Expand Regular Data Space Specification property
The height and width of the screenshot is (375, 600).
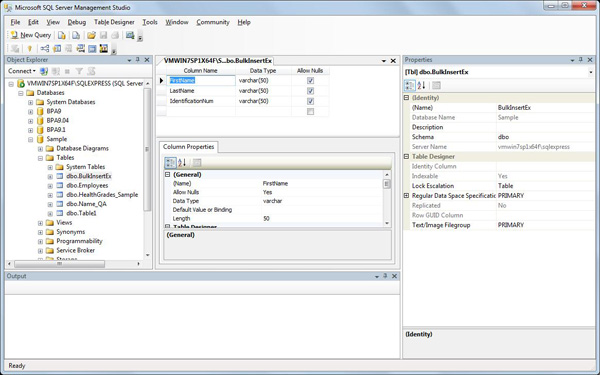(406, 196)
